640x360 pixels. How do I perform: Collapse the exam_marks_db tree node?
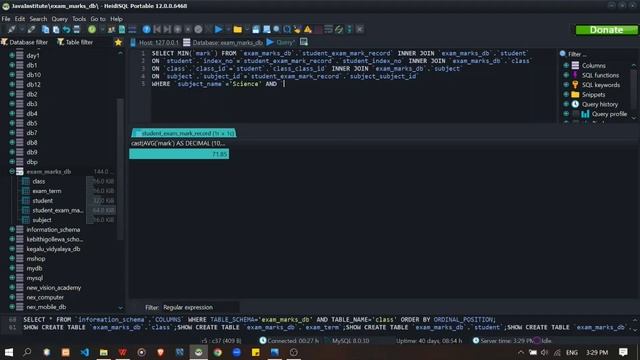point(12,171)
